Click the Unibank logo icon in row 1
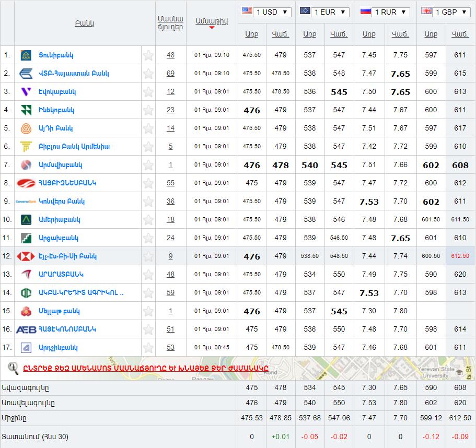 coord(26,55)
